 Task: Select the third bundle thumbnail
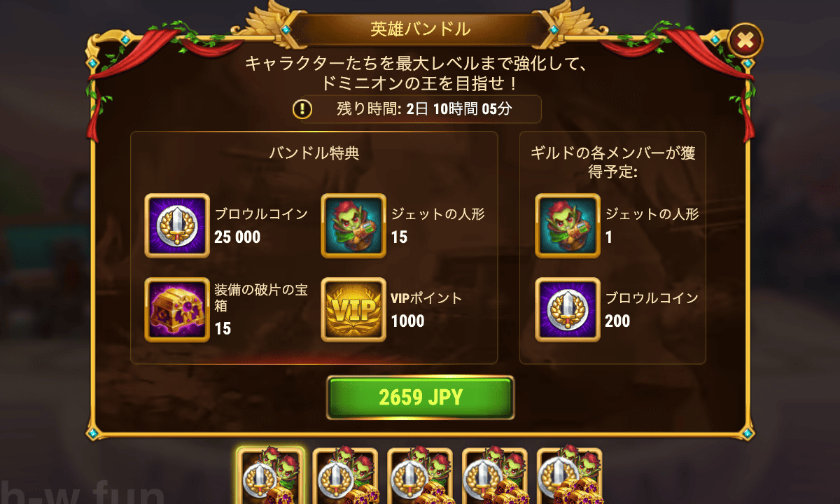421,475
